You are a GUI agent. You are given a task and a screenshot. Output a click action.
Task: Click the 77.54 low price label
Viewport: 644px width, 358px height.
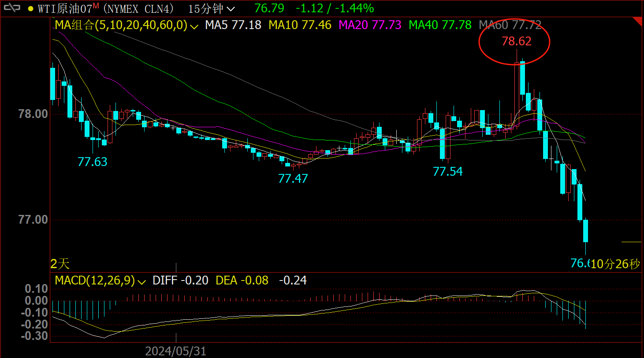(448, 172)
